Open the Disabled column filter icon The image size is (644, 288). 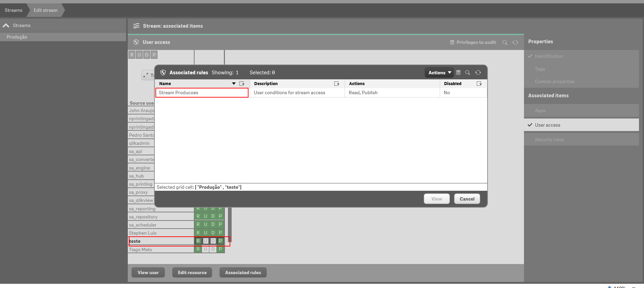[x=479, y=84]
